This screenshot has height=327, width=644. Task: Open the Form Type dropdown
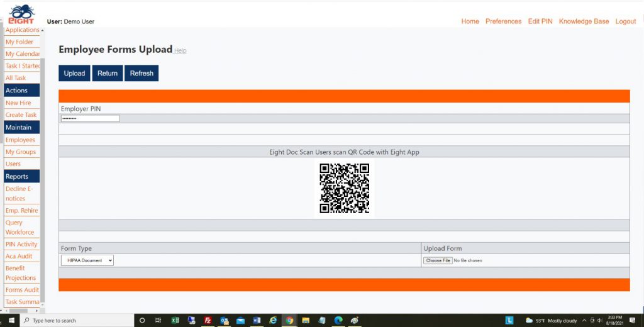pyautogui.click(x=87, y=260)
